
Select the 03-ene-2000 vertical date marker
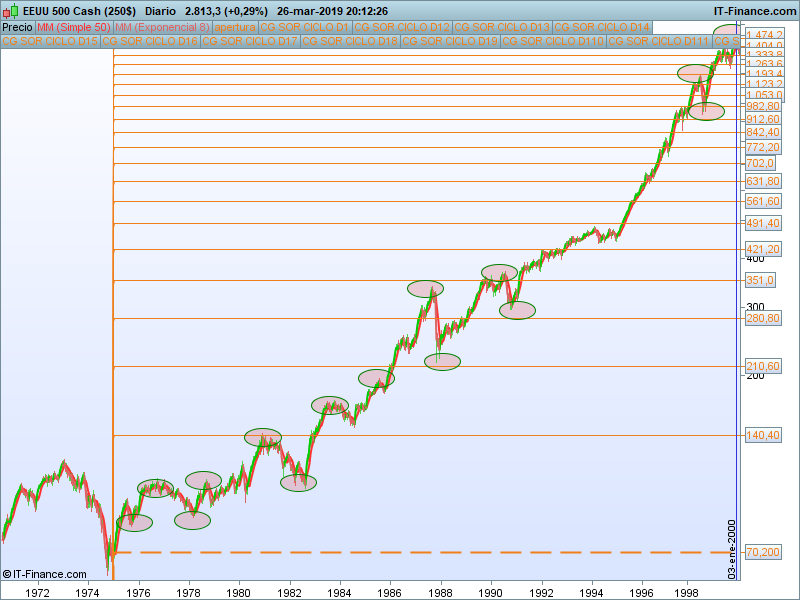(732, 549)
